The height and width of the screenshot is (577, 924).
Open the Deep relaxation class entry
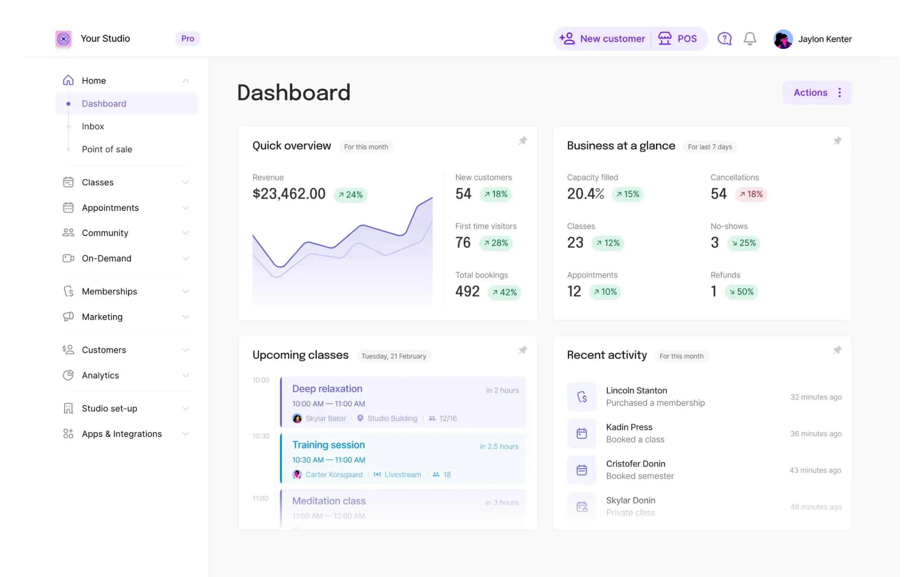[x=403, y=402]
